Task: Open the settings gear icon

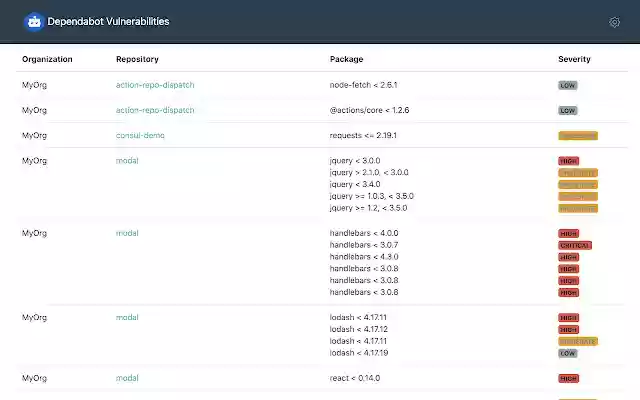Action: pos(614,22)
